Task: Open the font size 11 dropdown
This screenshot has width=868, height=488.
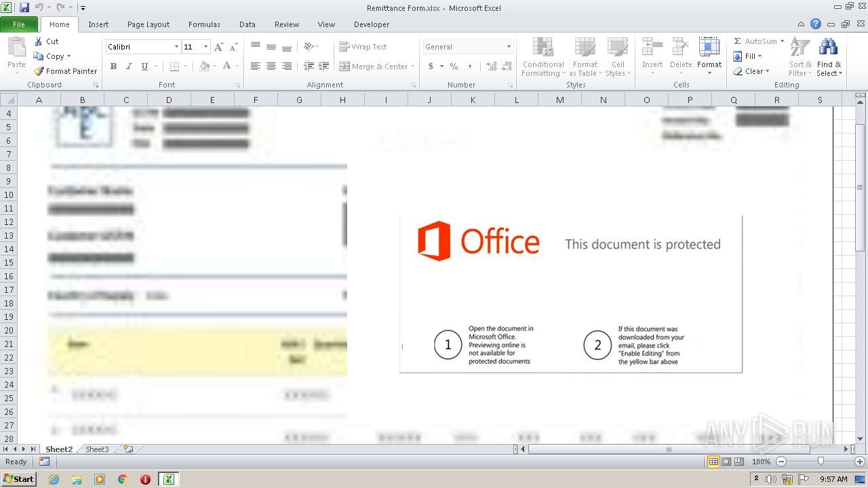Action: pos(205,47)
